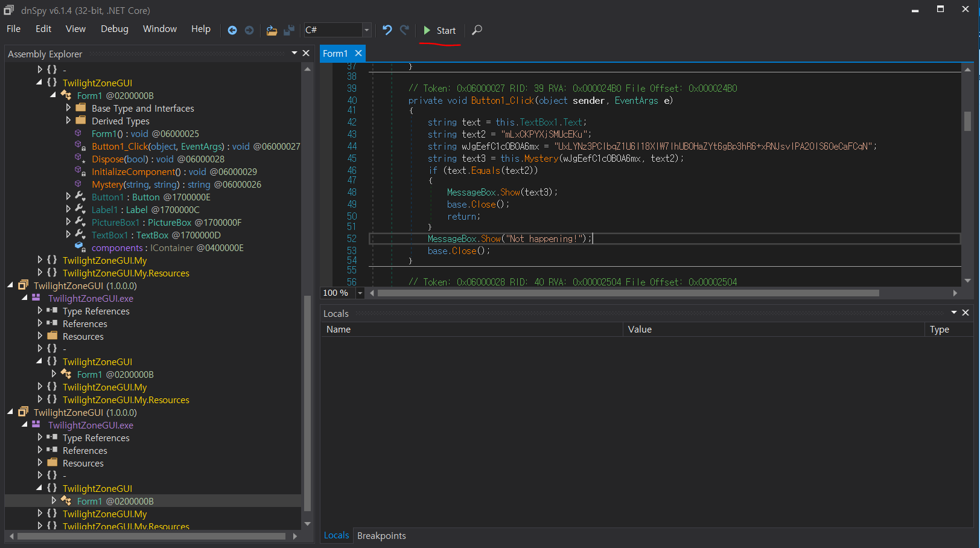
Task: Start debugging with the Start button
Action: click(440, 30)
